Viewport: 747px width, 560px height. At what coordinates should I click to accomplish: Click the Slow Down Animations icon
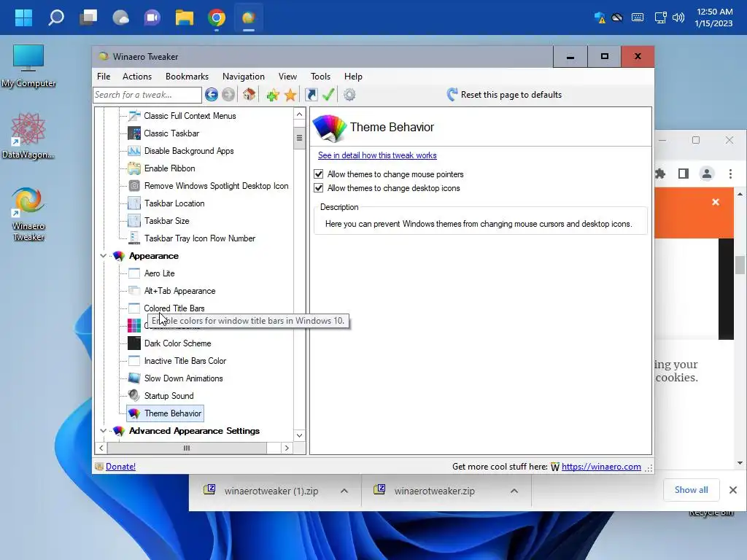pyautogui.click(x=134, y=378)
